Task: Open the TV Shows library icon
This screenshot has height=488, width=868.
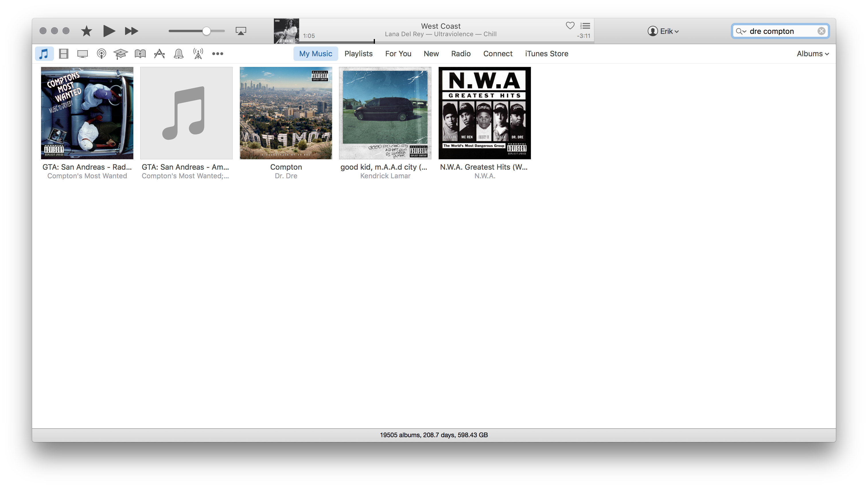Action: point(83,54)
